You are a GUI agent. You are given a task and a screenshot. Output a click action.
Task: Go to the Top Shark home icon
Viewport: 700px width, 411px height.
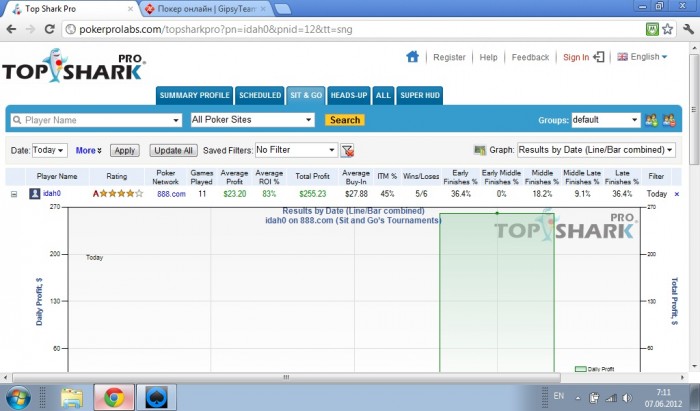412,57
